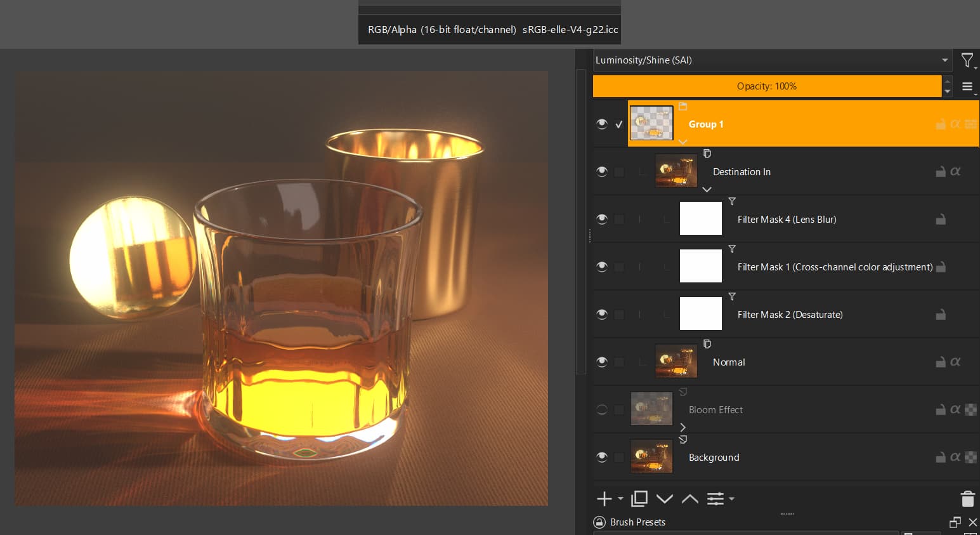
Task: Expand the Bloom Effect layer chevron
Action: [x=683, y=427]
